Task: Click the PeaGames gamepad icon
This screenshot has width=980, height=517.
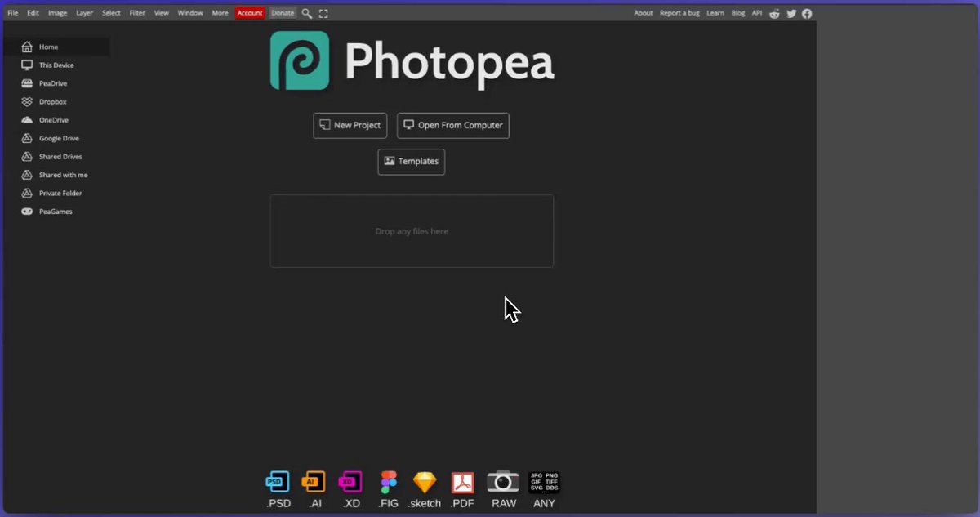Action: coord(27,212)
